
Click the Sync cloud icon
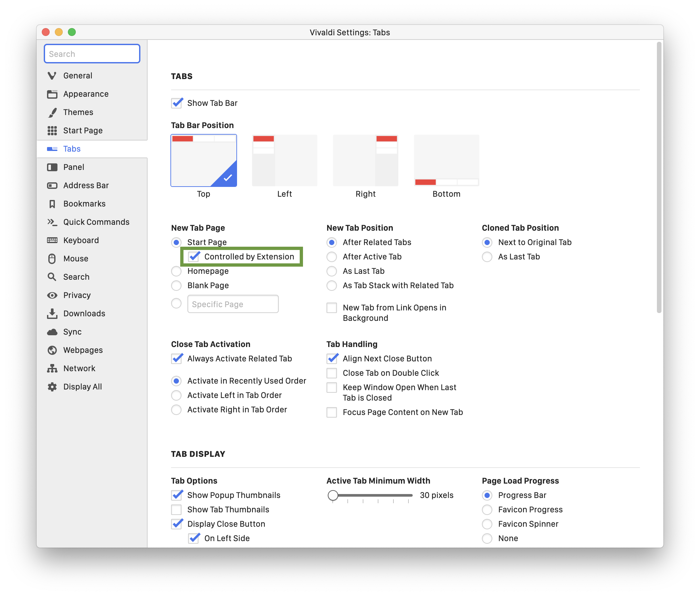tap(52, 332)
